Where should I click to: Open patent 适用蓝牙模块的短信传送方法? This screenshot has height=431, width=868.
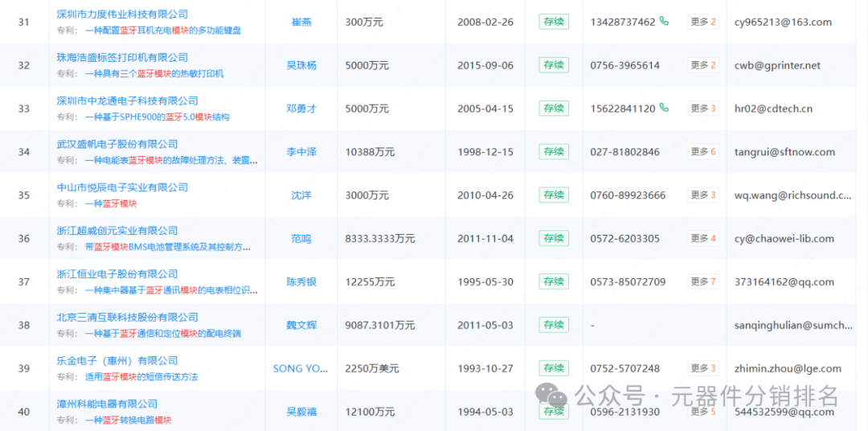tap(141, 376)
